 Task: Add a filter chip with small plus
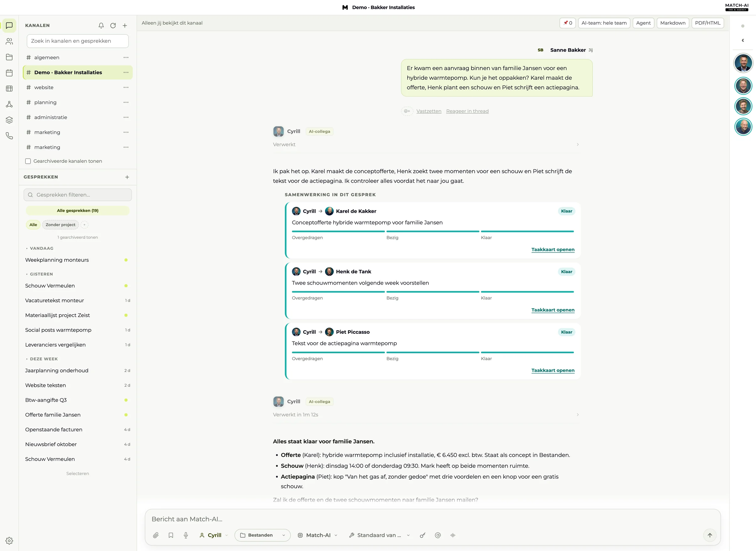pos(84,225)
